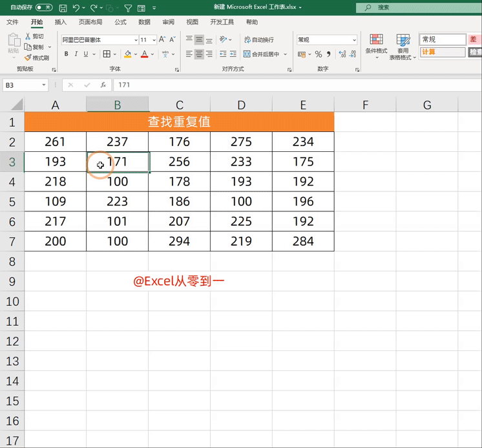Open the font group dialog launcher
Image resolution: width=482 pixels, height=448 pixels.
(177, 70)
